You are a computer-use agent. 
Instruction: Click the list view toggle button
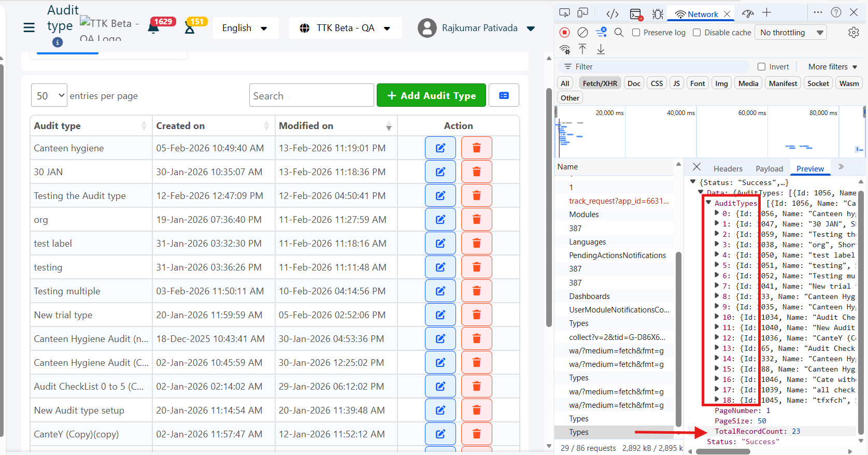coord(504,95)
